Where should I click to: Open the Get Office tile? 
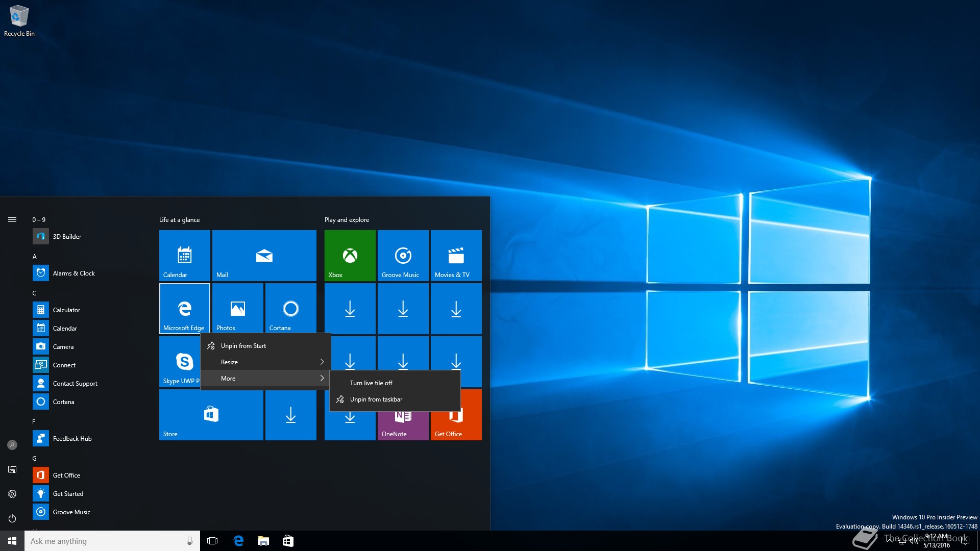(x=456, y=426)
